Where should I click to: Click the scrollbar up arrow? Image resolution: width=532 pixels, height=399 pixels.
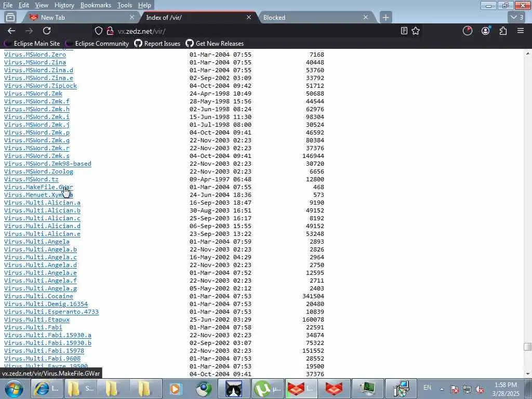pos(528,54)
